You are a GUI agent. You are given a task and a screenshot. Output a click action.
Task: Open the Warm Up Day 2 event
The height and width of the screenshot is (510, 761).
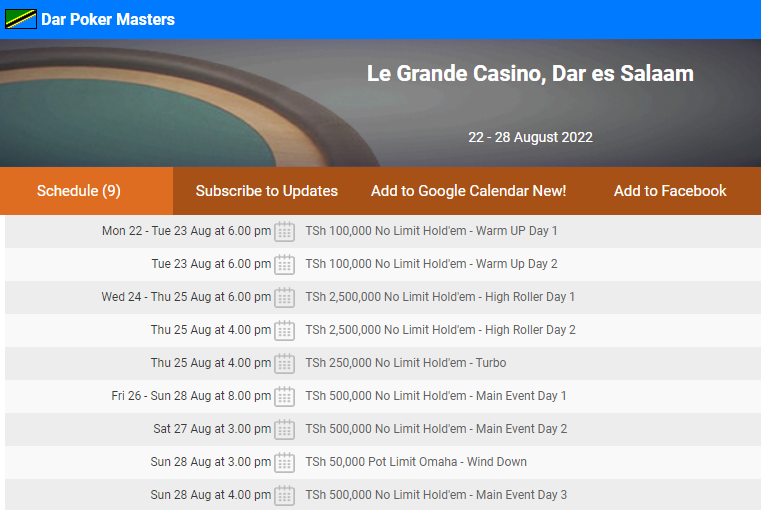[431, 264]
